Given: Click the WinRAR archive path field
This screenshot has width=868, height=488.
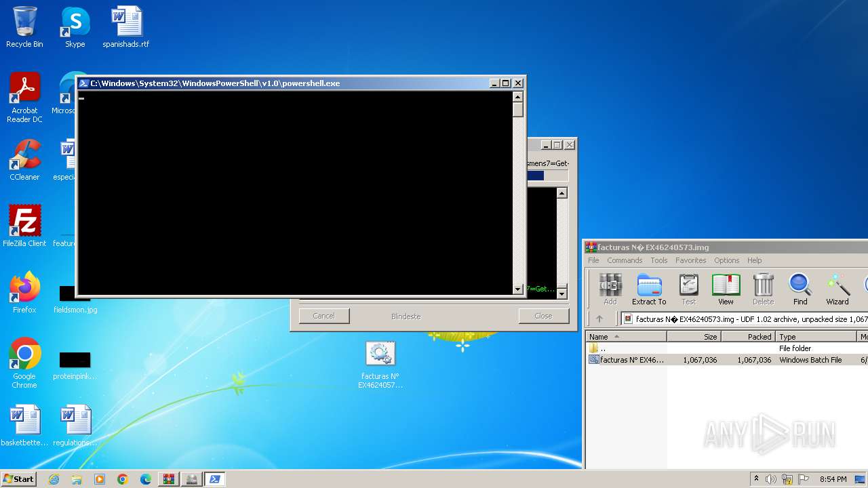Looking at the screenshot, I should tap(744, 319).
